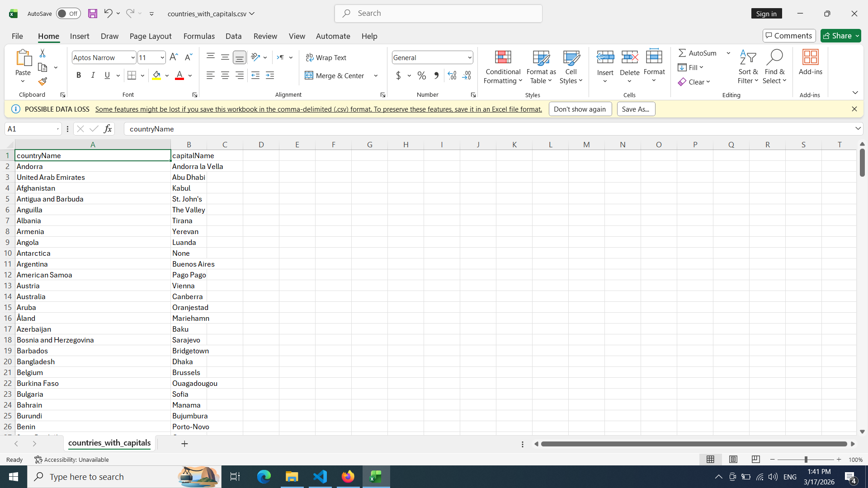Apply Percent Style number format
This screenshot has height=488, width=868.
tap(421, 75)
